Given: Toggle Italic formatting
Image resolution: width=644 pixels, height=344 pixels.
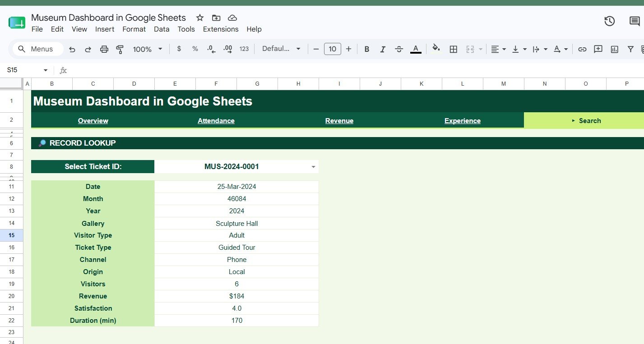Looking at the screenshot, I should [383, 49].
